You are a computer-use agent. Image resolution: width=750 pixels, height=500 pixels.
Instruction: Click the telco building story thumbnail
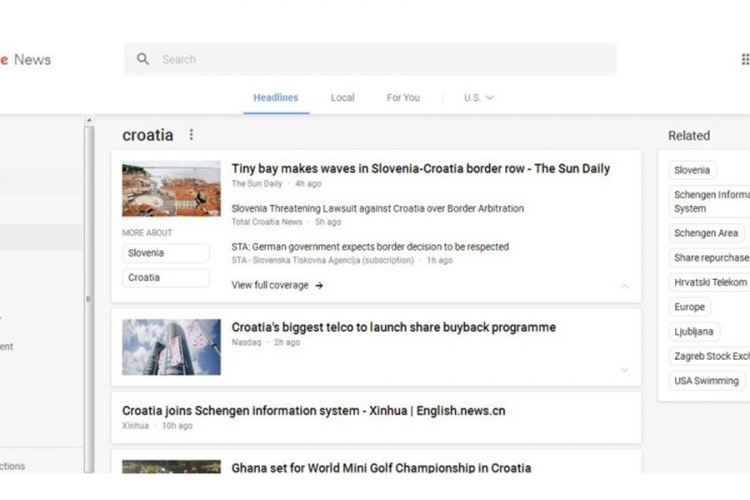point(171,347)
